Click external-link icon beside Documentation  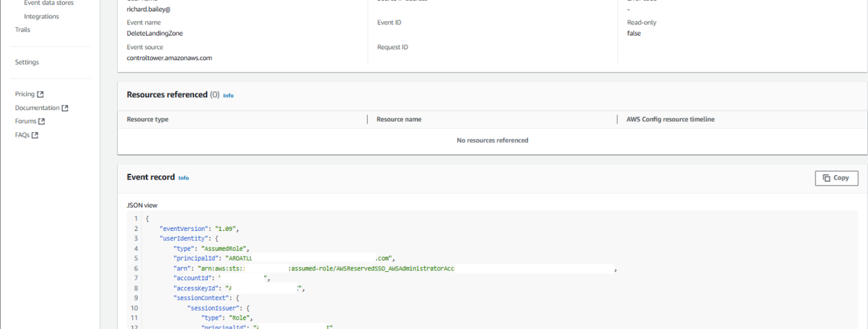65,108
